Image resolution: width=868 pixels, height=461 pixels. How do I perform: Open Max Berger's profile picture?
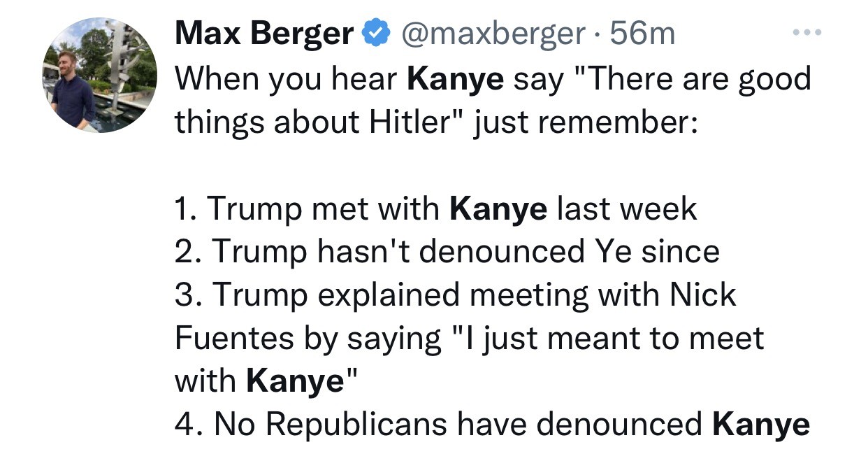point(99,75)
